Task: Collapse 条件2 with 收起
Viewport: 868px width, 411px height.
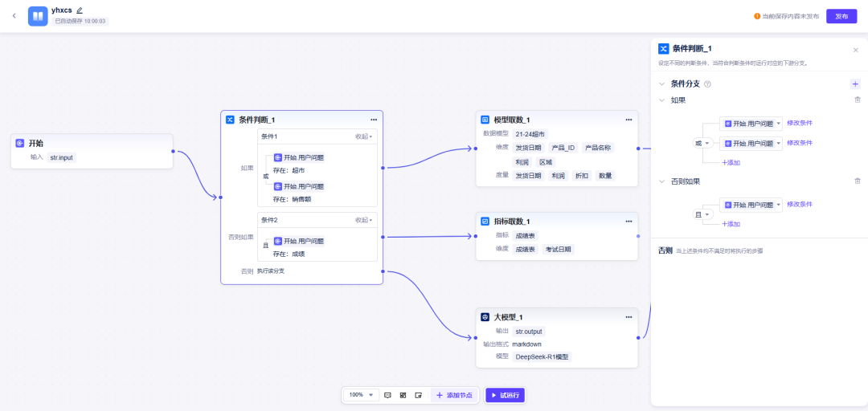Action: (364, 220)
